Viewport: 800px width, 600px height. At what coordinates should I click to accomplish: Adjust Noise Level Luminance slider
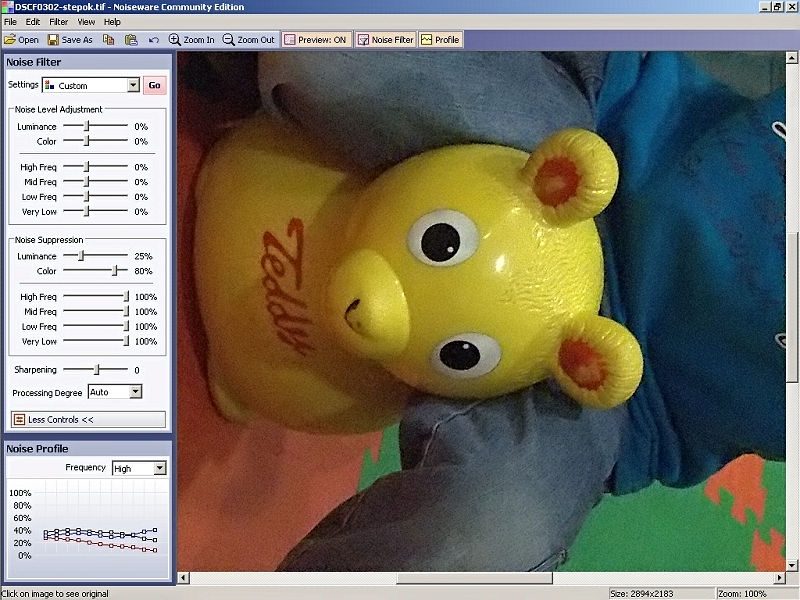click(x=87, y=126)
